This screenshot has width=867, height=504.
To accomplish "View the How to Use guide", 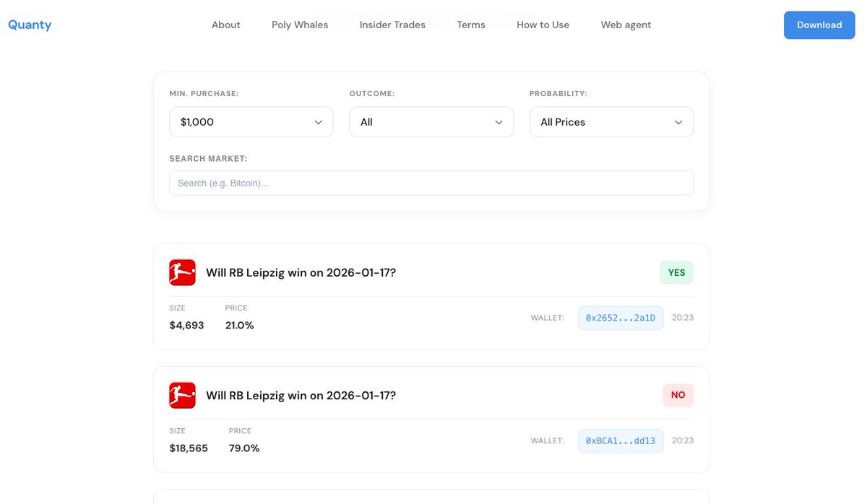I will tap(543, 25).
